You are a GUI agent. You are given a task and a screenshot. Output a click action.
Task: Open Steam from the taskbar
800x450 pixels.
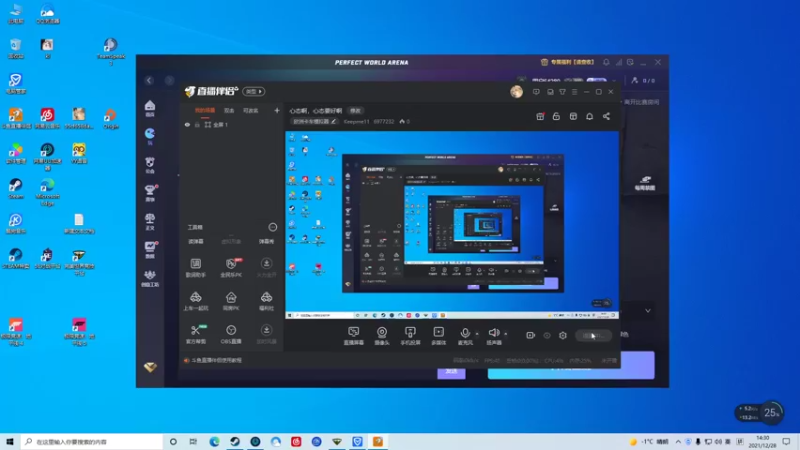(235, 442)
